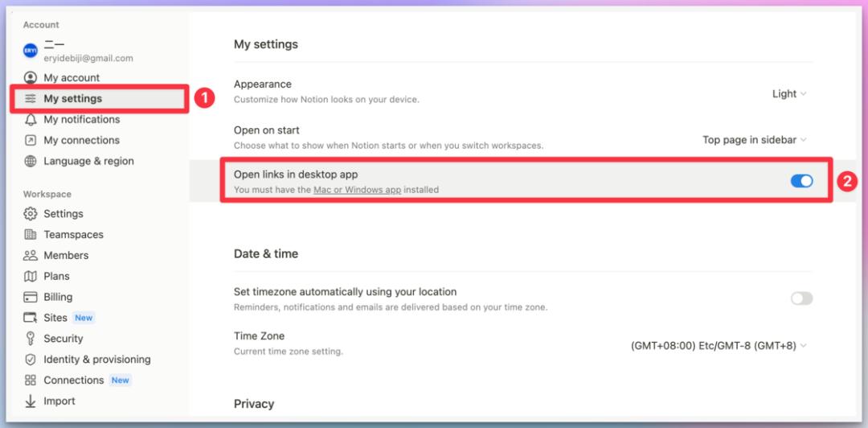
Task: Follow the Mac or Windows app link
Action: 357,190
